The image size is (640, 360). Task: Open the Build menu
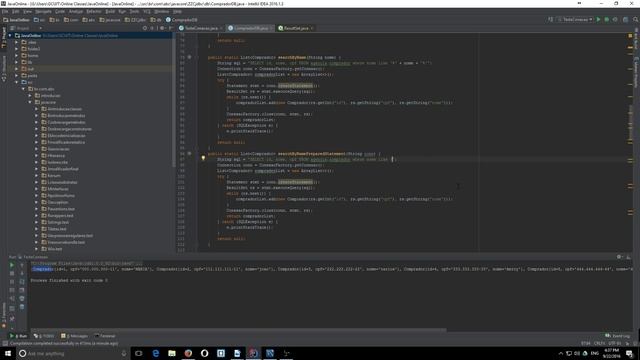click(110, 11)
